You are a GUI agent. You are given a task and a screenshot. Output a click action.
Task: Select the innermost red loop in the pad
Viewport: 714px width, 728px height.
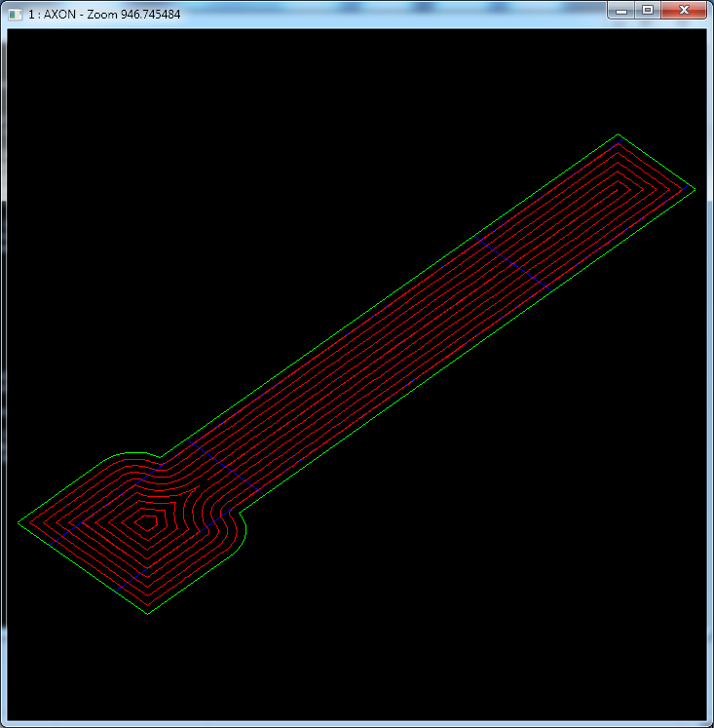pyautogui.click(x=147, y=521)
